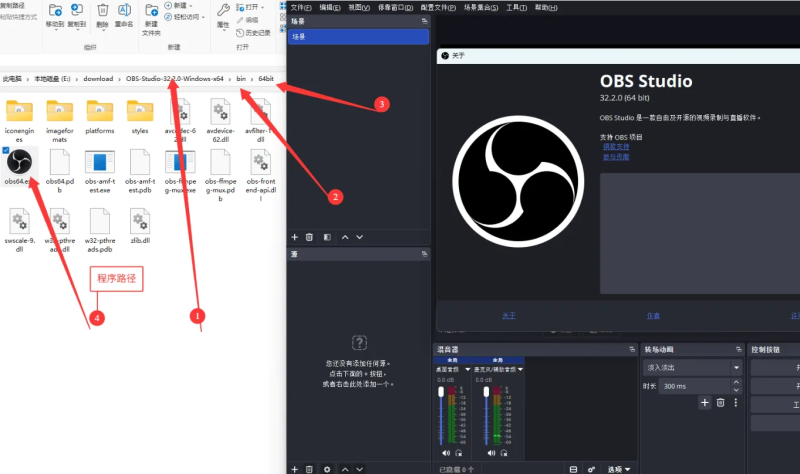Toggle monitoring headphone icon for 麦克风/辅助音频

504,453
